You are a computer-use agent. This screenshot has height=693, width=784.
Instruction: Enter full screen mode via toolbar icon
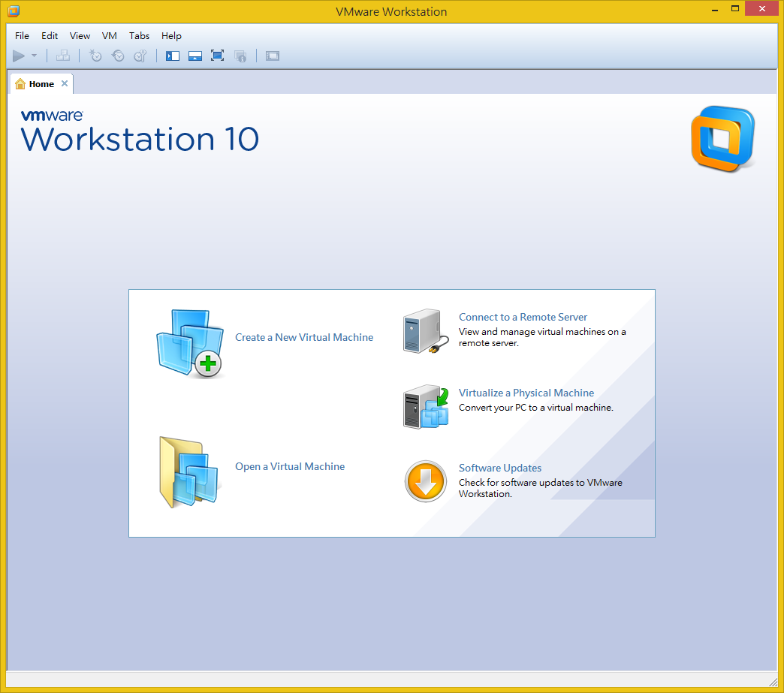(218, 56)
